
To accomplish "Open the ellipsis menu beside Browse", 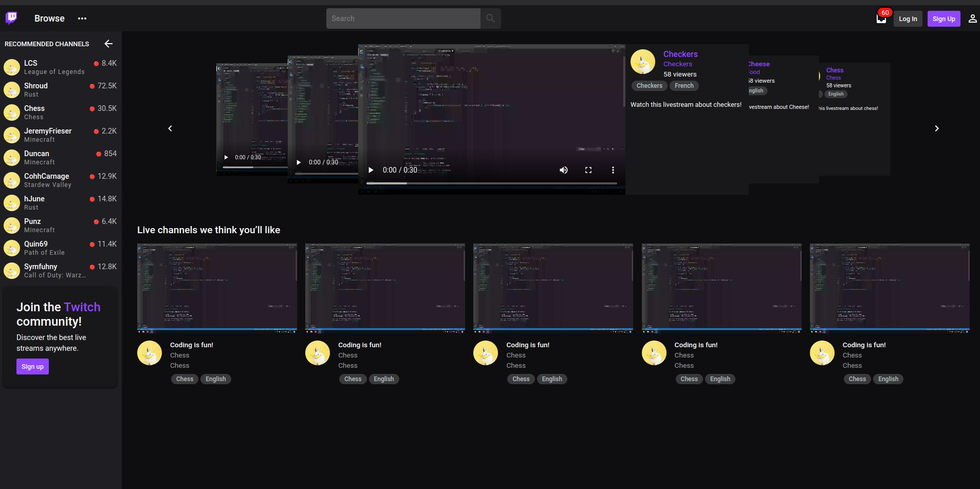I will click(82, 18).
